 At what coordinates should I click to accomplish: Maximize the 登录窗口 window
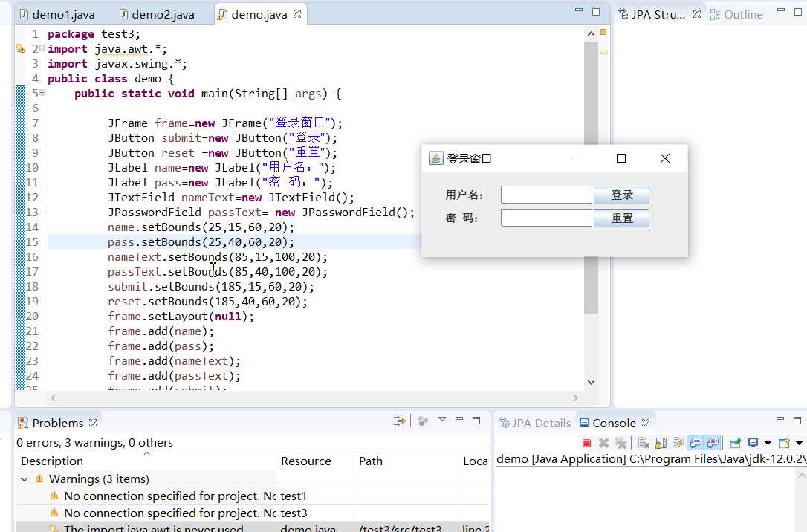coord(621,158)
